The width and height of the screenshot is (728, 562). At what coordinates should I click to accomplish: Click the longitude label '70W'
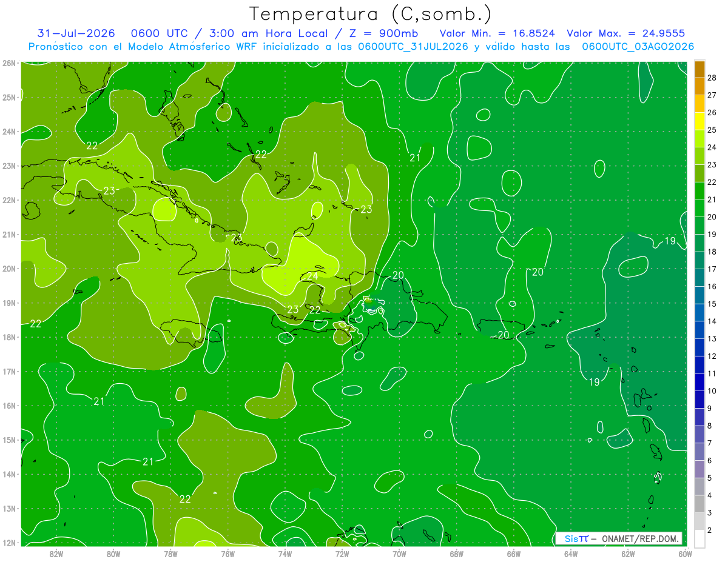pos(399,554)
